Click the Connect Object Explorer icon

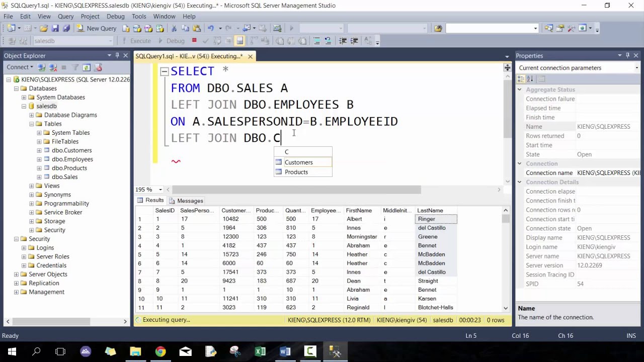[x=42, y=67]
